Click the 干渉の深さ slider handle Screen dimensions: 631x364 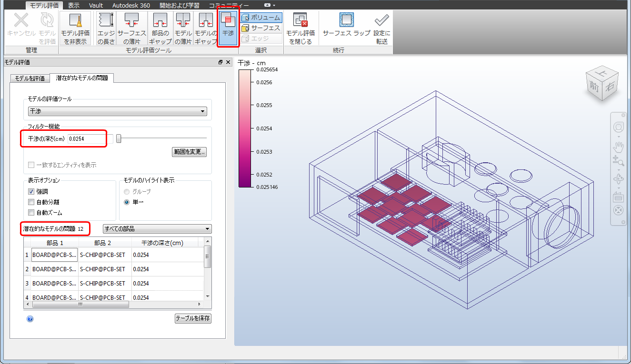(119, 138)
